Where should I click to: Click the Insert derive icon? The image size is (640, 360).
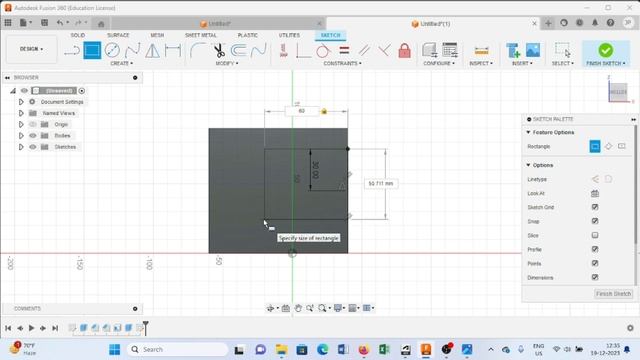[x=513, y=50]
